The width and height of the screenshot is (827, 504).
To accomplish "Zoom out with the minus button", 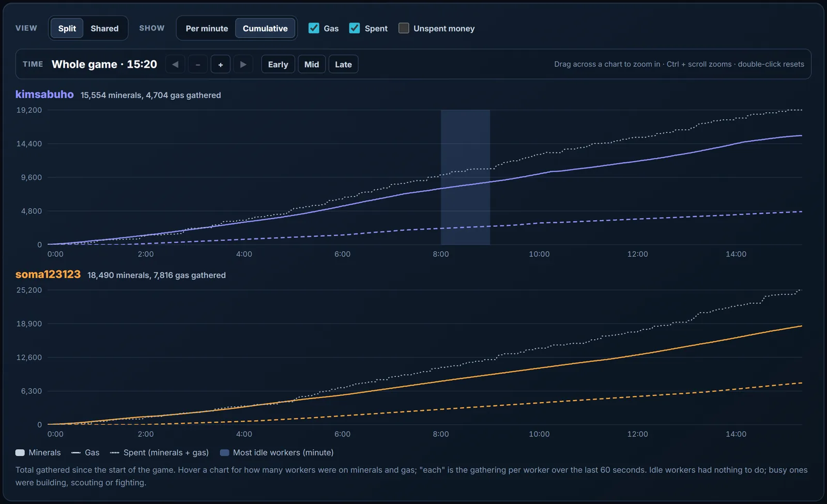I will tap(198, 65).
